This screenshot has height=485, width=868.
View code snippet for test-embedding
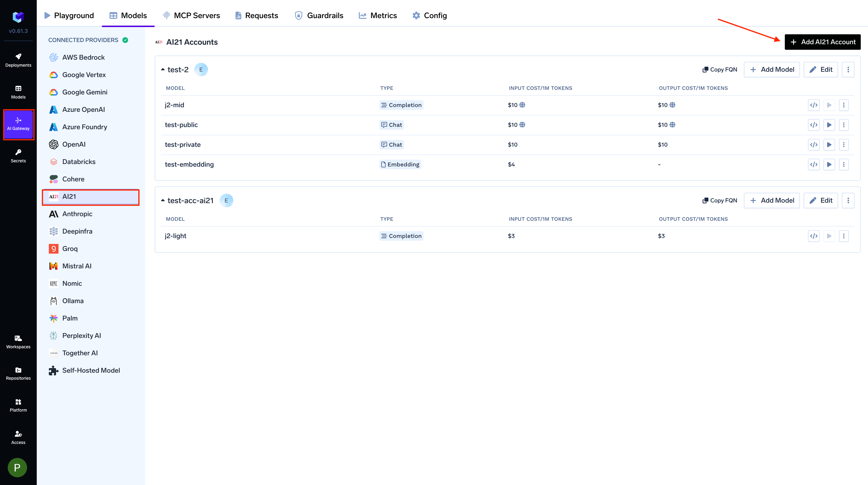(x=813, y=164)
